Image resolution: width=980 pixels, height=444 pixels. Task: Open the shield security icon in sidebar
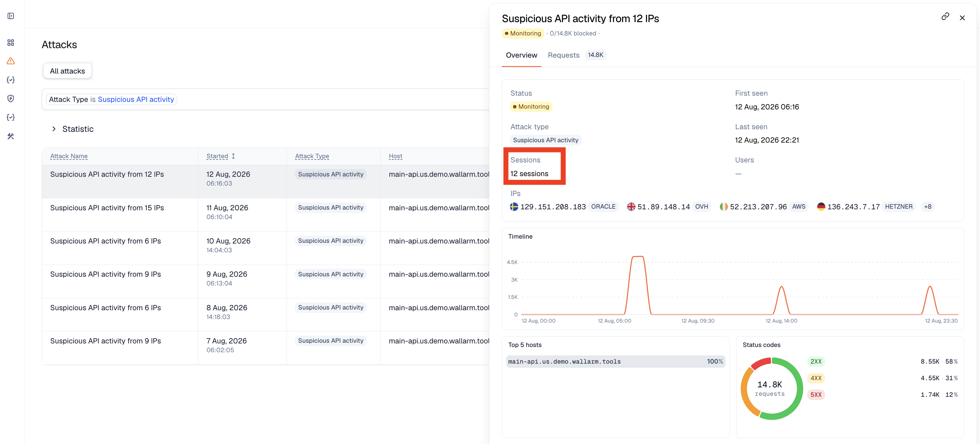click(11, 99)
